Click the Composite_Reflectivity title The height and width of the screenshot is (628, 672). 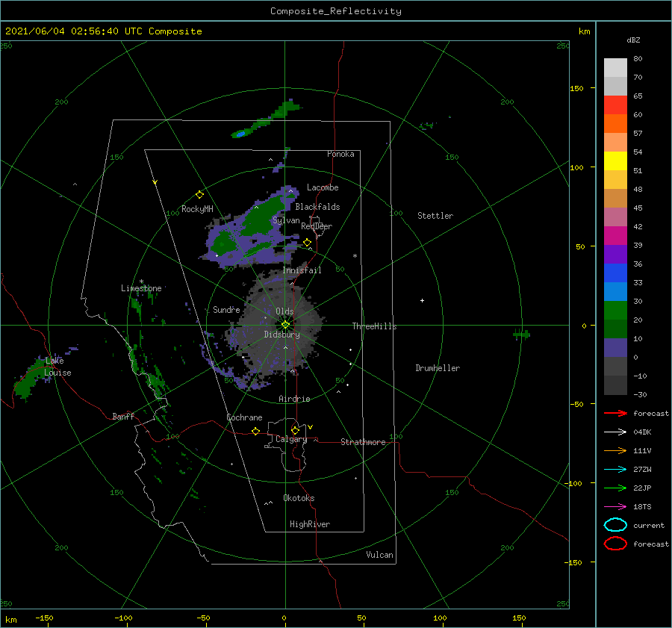pyautogui.click(x=336, y=11)
